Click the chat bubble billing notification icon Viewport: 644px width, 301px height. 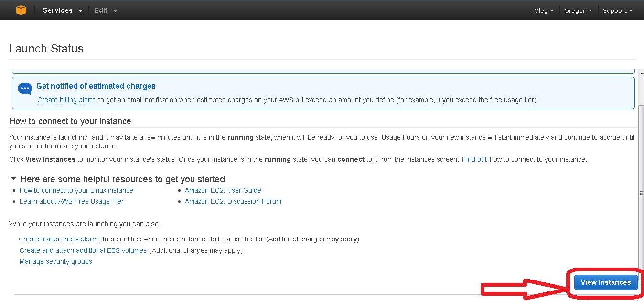pyautogui.click(x=25, y=89)
